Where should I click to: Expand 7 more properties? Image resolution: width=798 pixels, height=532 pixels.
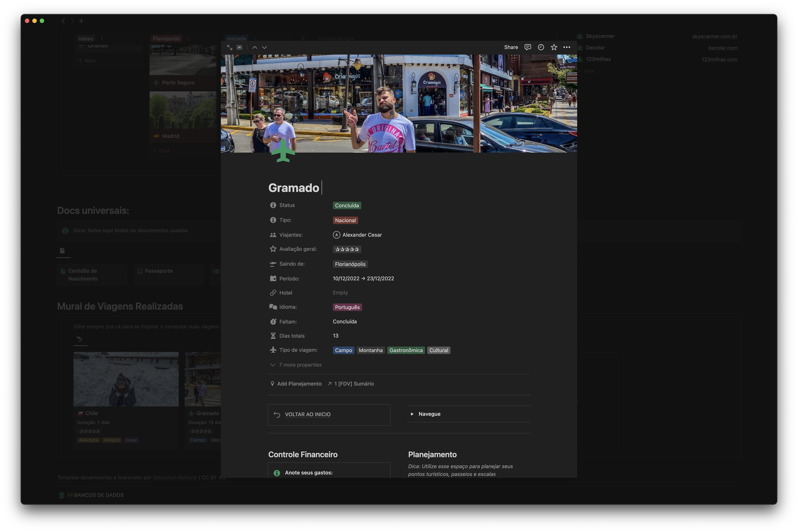[295, 365]
